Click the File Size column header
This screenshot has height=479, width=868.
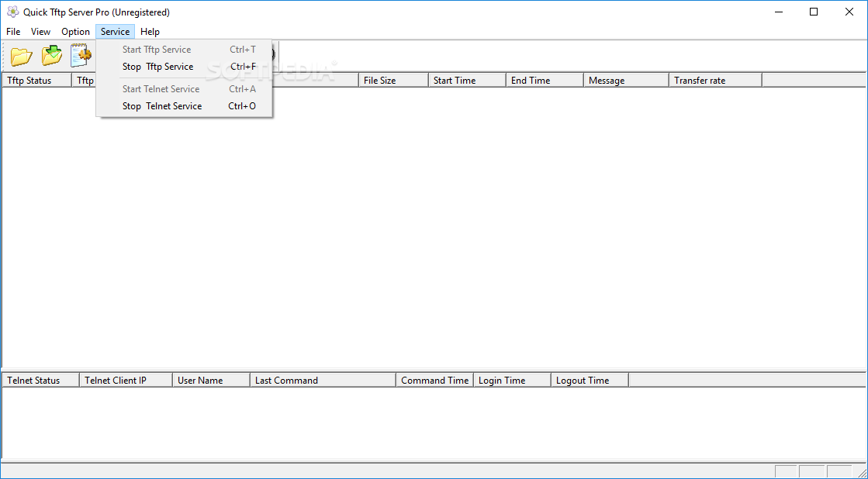tap(393, 80)
